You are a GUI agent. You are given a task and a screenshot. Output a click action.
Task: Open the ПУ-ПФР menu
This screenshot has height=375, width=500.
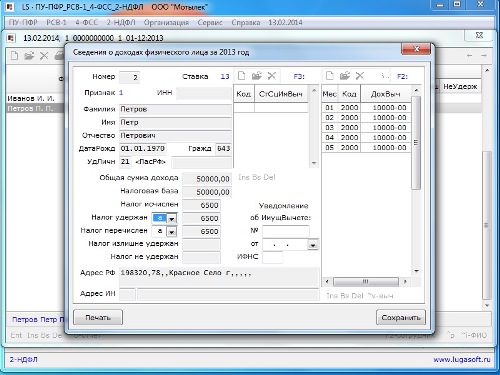click(23, 22)
